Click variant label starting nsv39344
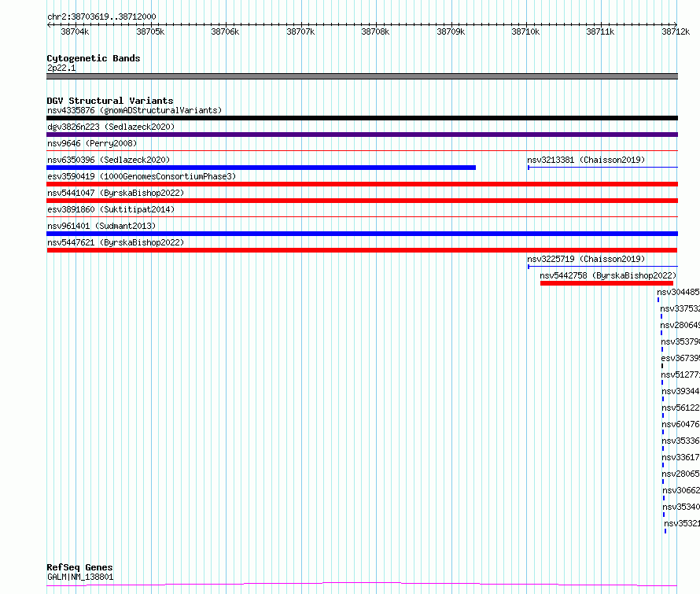This screenshot has height=594, width=700. [x=681, y=391]
